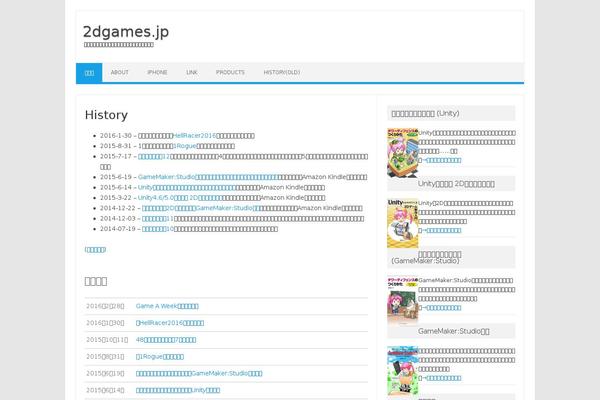Follow the link in the 2014-12-03 entry
Screen dimensions: 600x400
[158, 218]
